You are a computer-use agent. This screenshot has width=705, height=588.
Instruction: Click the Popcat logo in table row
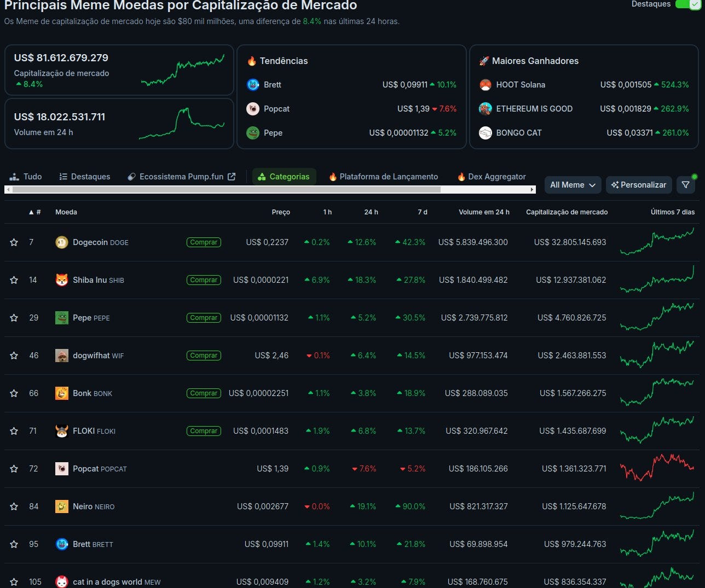click(x=62, y=469)
